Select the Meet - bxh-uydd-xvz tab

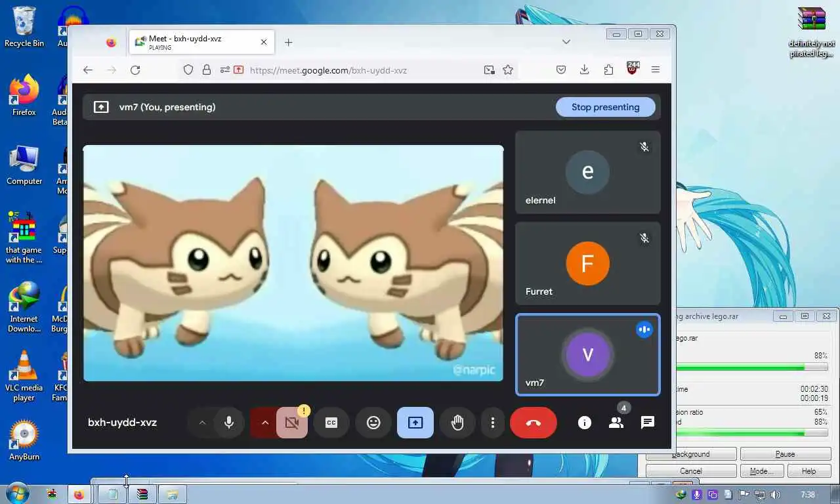(201, 43)
